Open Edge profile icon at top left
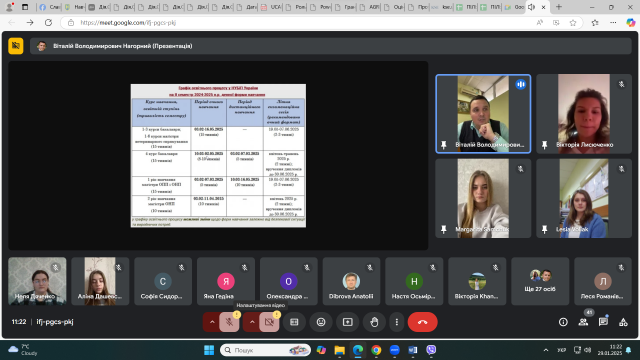This screenshot has height=360, width=640. (10, 7)
